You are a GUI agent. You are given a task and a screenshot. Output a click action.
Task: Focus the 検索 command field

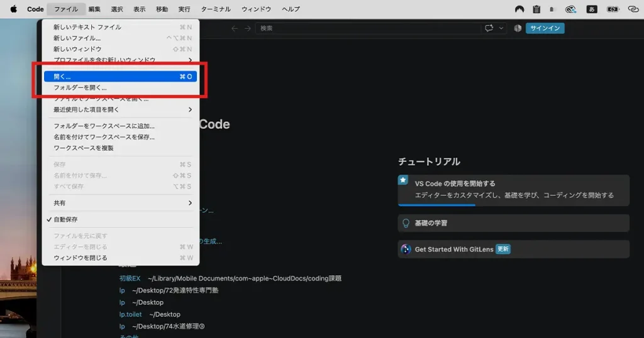click(368, 28)
